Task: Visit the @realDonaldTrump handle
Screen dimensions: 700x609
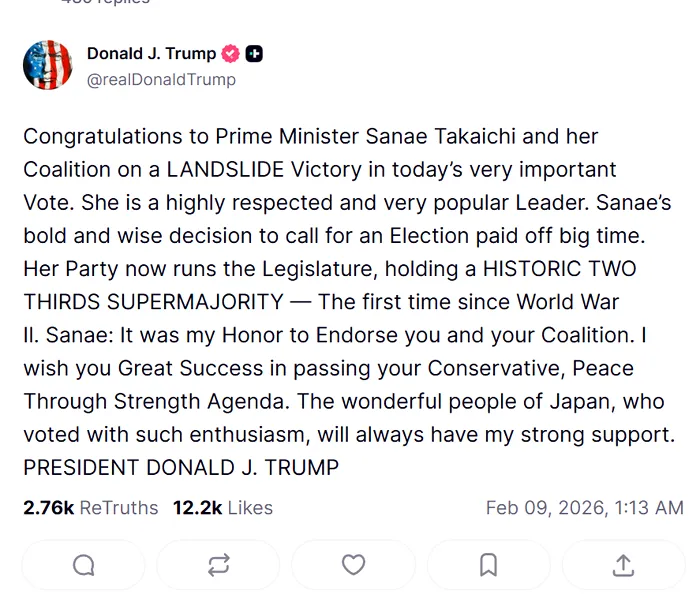Action: pos(161,79)
